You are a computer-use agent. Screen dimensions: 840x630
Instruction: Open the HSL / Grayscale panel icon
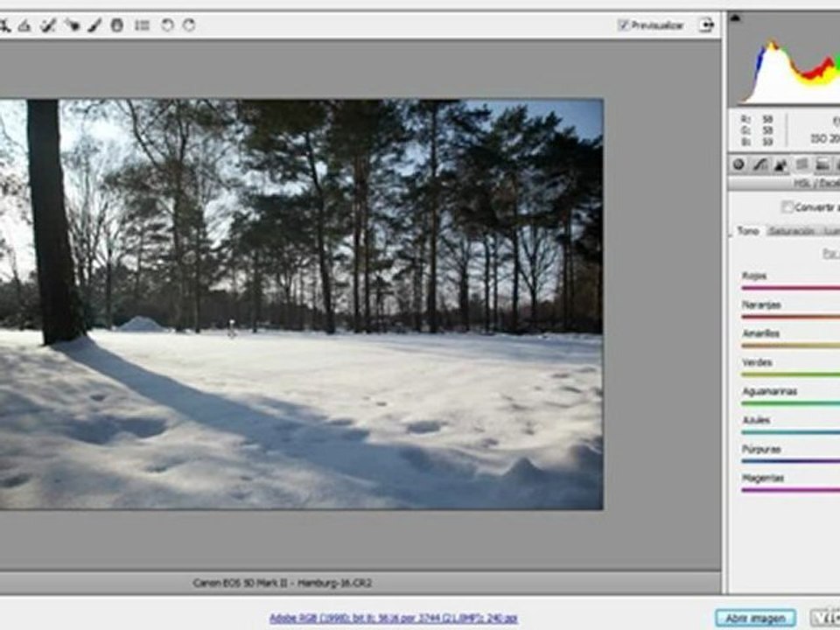click(x=801, y=164)
